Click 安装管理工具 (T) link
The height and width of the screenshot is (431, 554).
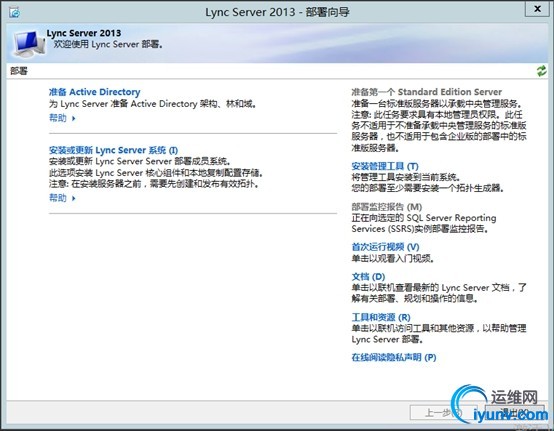[385, 166]
